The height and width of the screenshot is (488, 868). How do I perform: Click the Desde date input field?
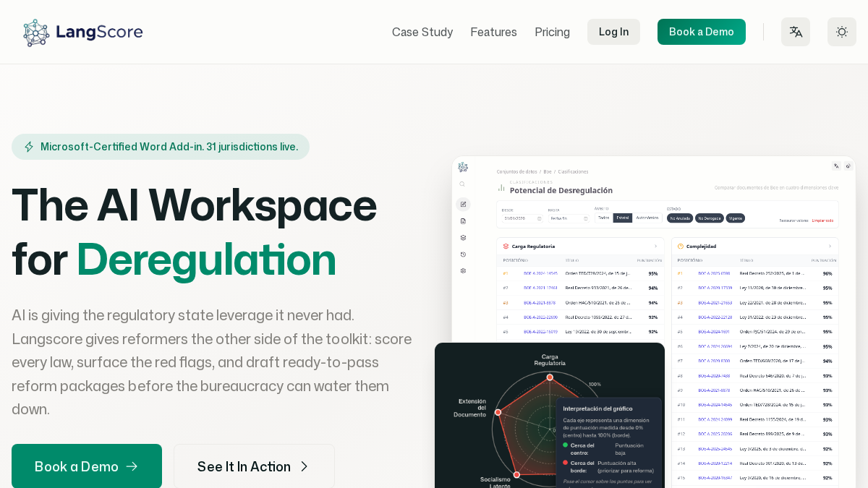pyautogui.click(x=522, y=218)
